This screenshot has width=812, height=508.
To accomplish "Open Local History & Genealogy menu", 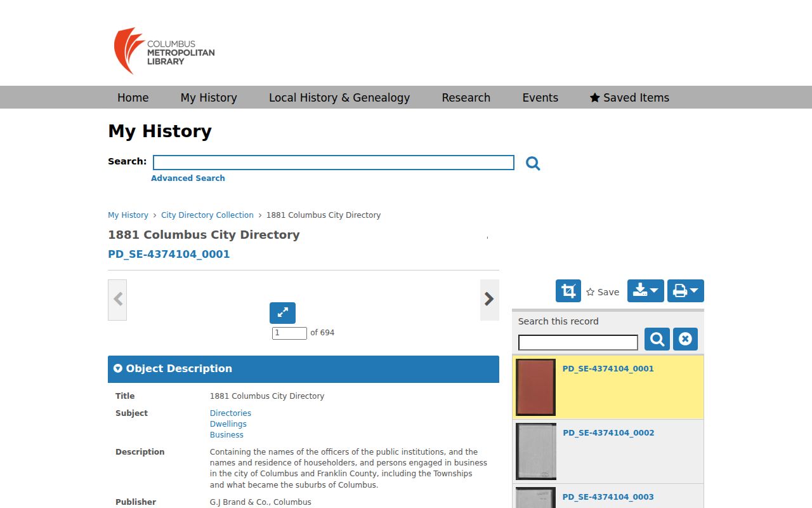I will (339, 97).
